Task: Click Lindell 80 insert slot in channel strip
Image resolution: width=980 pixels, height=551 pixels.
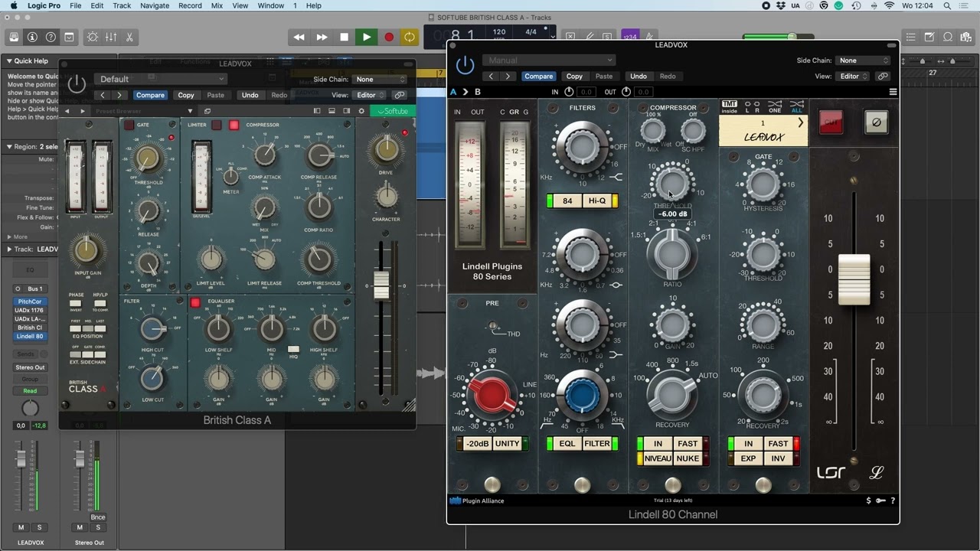Action: pyautogui.click(x=30, y=336)
